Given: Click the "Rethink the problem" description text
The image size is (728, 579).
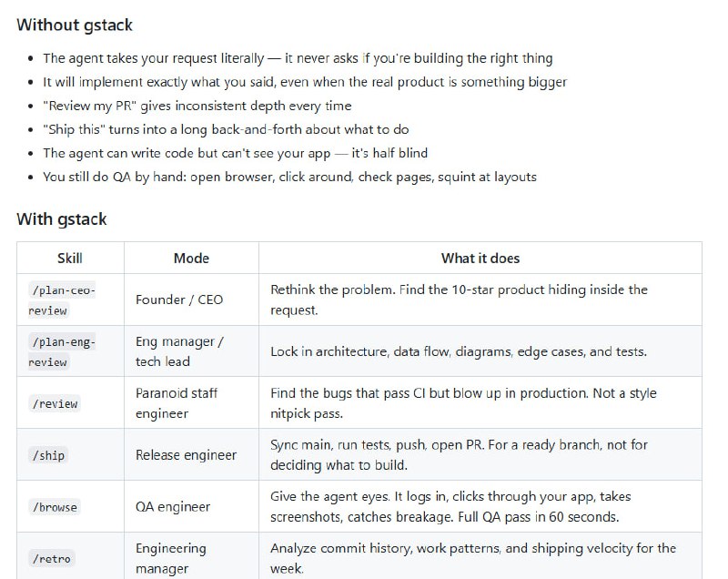Looking at the screenshot, I should pos(459,300).
